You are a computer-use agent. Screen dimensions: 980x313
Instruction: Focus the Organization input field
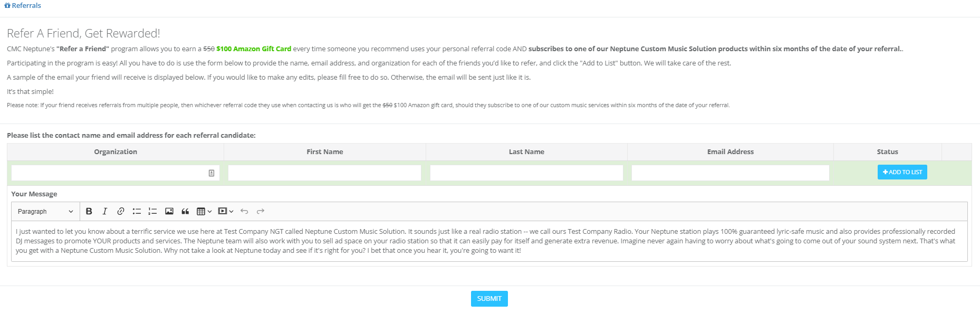click(x=108, y=173)
